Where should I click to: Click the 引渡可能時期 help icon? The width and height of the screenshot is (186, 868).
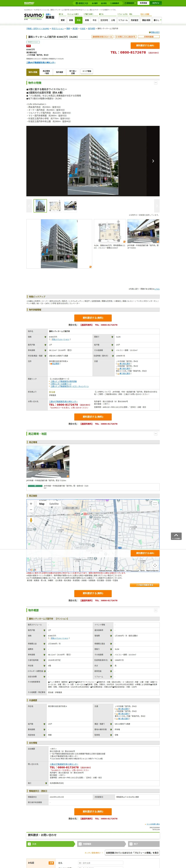(44, 660)
